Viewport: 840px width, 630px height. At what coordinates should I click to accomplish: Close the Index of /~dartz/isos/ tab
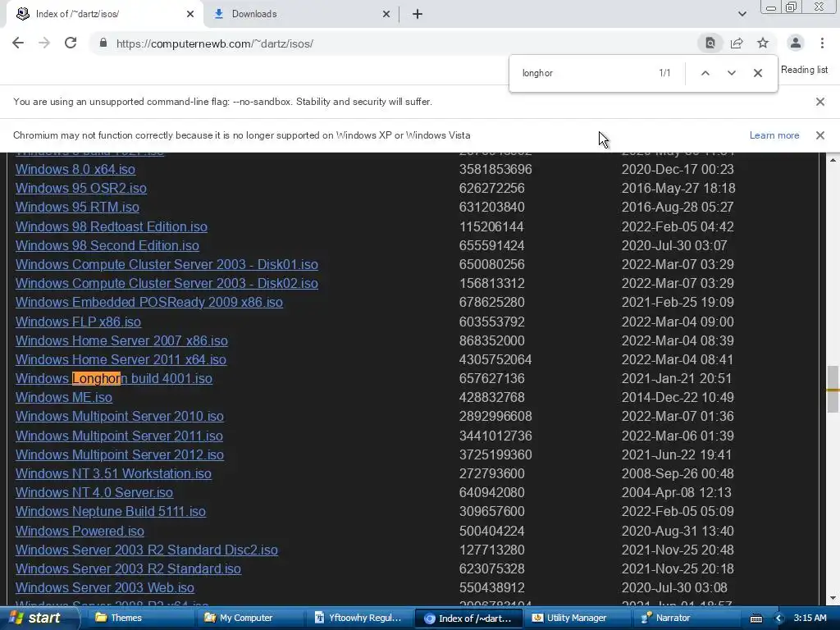[x=190, y=14]
